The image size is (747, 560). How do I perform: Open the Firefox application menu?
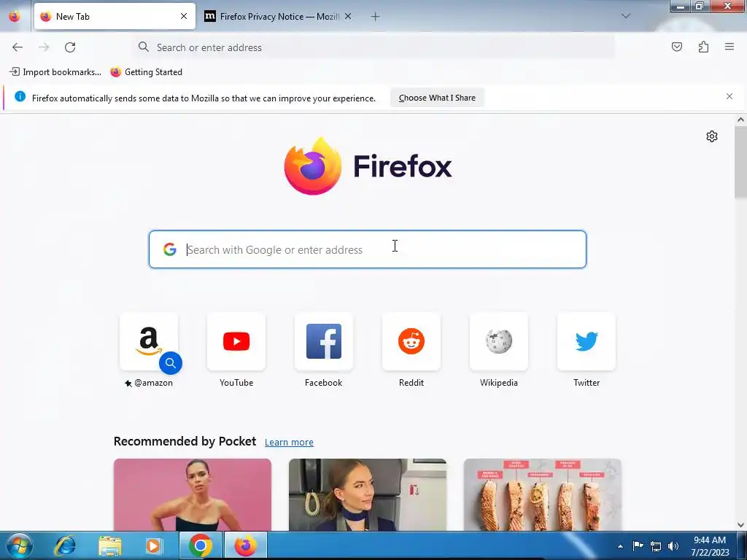pos(729,47)
